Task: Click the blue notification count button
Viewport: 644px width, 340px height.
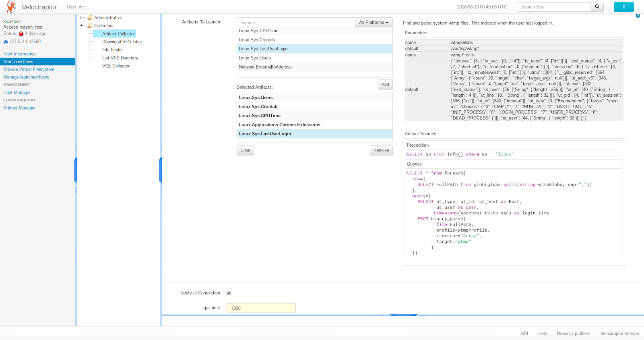Action: [x=623, y=7]
